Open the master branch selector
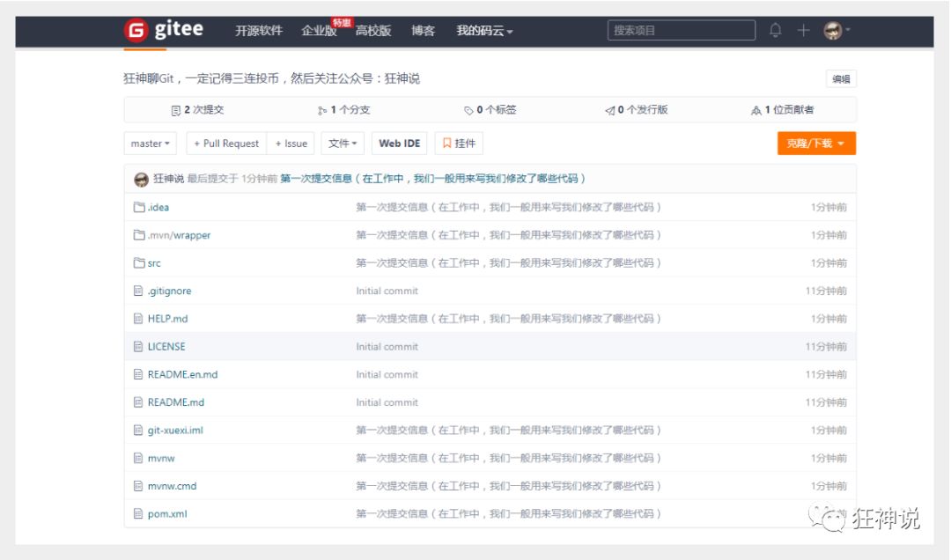 (150, 143)
